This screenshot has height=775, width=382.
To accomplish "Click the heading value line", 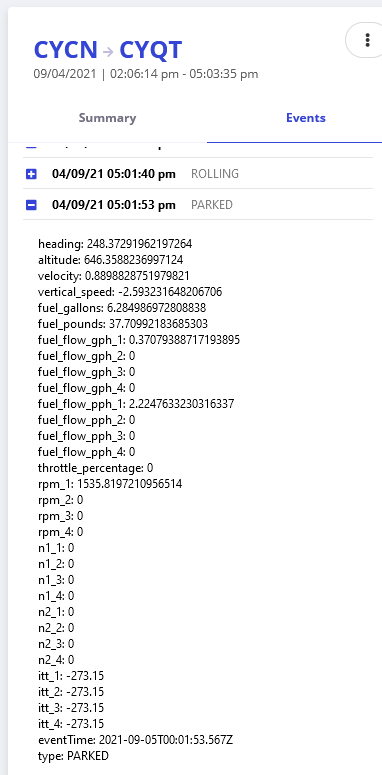I will click(115, 244).
